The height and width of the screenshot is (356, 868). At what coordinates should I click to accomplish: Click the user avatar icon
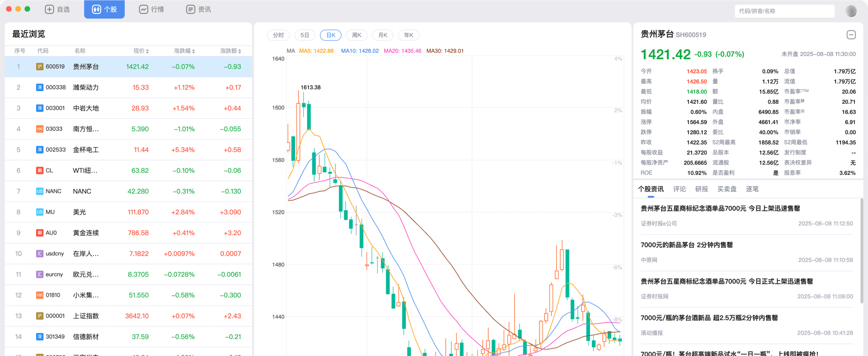tap(851, 11)
